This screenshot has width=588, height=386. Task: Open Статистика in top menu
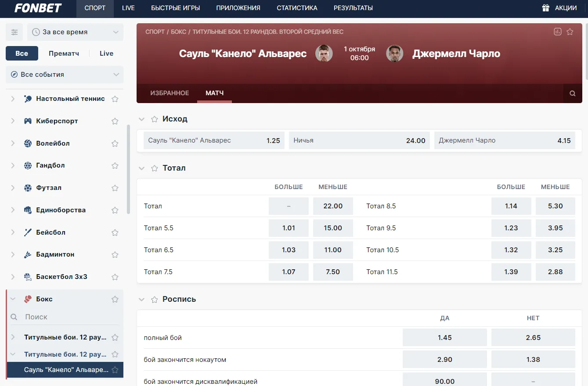(297, 8)
